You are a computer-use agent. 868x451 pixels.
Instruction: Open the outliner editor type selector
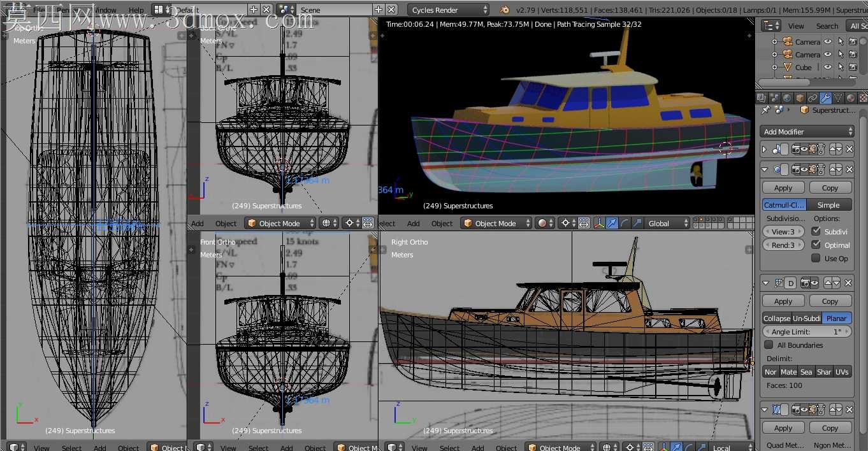click(x=771, y=25)
